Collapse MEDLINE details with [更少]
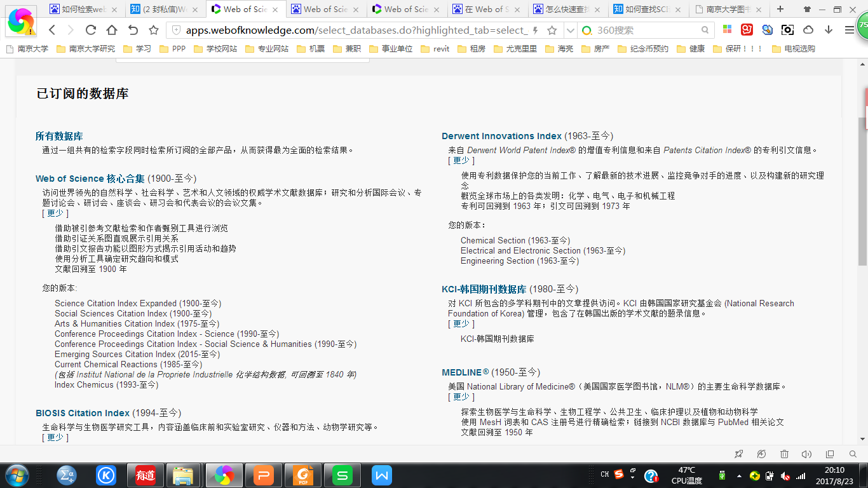The image size is (868, 488). (x=461, y=396)
